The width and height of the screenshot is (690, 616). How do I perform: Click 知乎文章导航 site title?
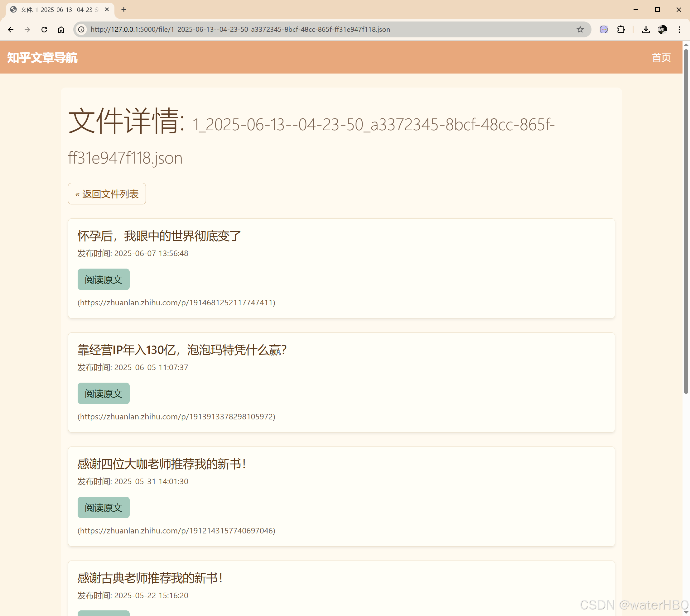42,58
